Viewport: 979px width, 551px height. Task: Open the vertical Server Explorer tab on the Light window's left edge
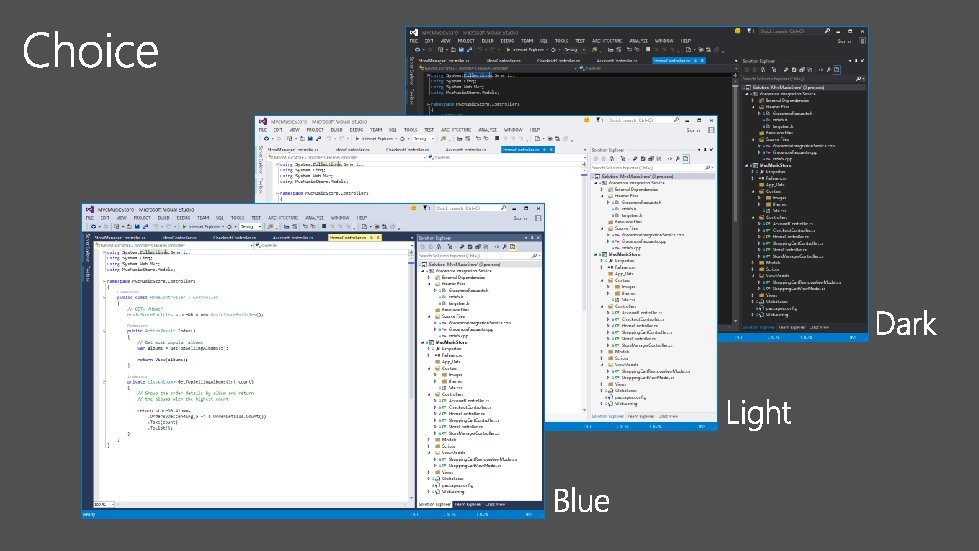[260, 158]
